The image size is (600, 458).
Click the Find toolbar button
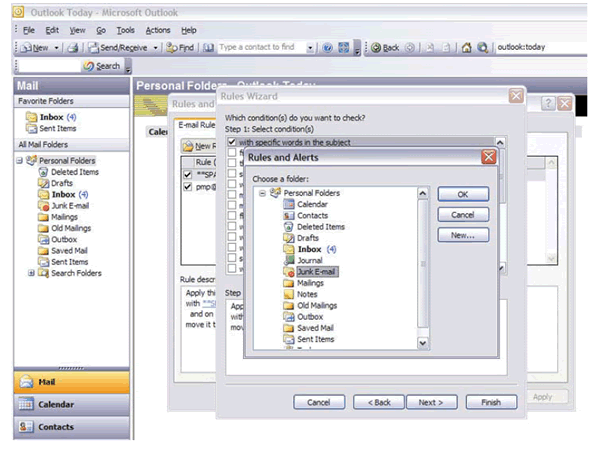[180, 48]
